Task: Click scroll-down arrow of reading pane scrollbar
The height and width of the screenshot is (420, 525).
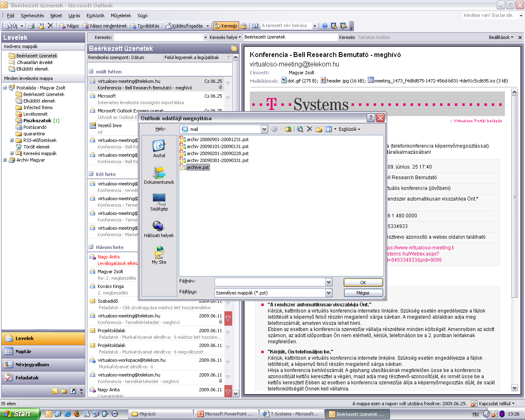Action: [x=515, y=388]
